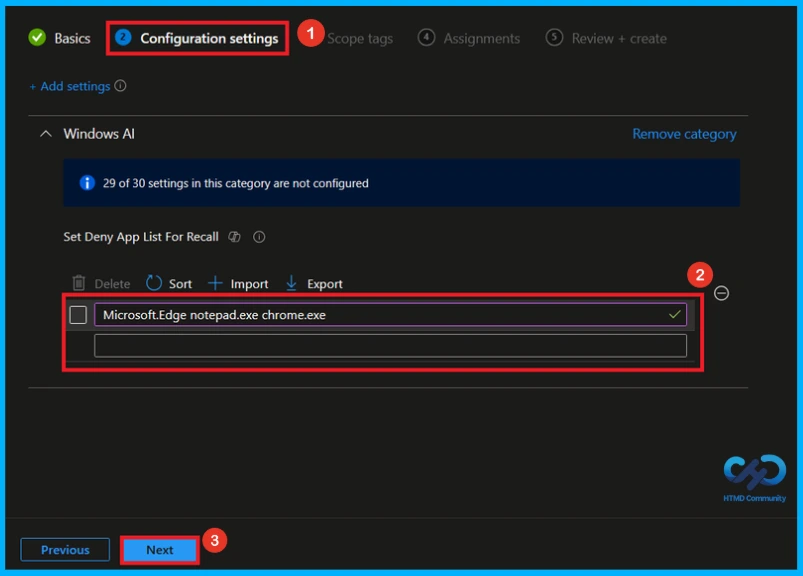Go to the Scope tags step

[360, 38]
